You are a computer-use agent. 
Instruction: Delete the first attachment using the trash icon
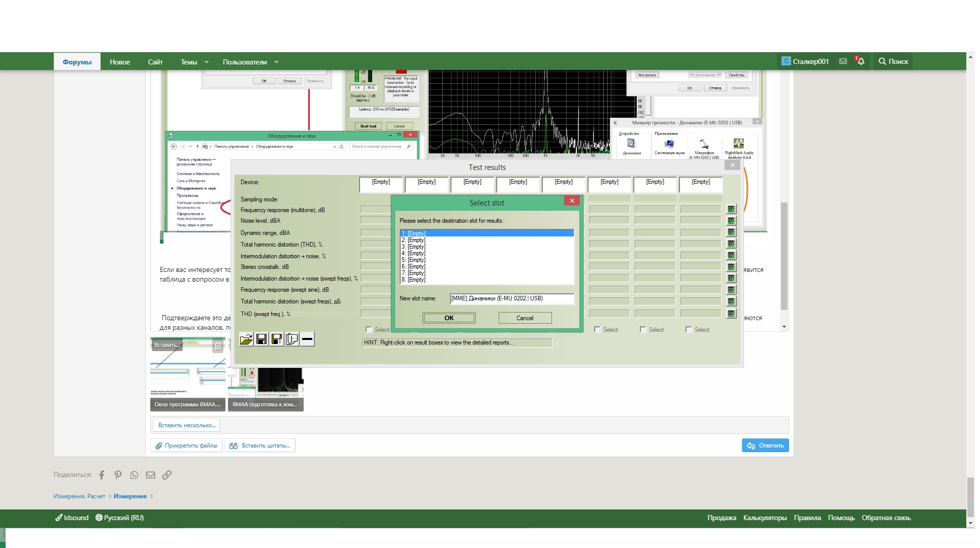pyautogui.click(x=218, y=346)
